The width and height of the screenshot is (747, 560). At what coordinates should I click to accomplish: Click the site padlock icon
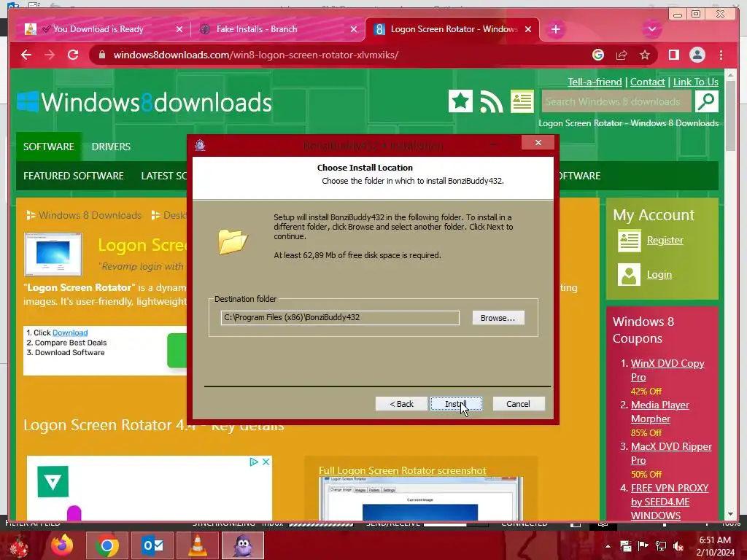101,55
